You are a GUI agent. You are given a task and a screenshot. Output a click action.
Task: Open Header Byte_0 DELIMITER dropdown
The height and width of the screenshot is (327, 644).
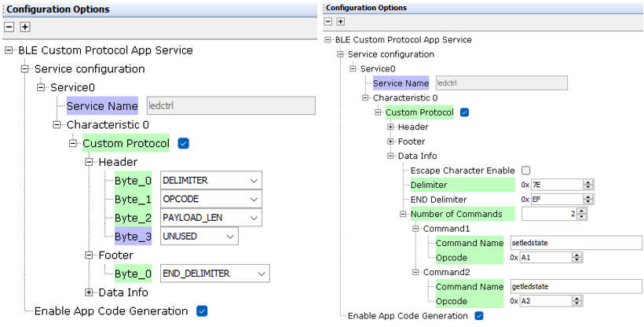click(210, 181)
